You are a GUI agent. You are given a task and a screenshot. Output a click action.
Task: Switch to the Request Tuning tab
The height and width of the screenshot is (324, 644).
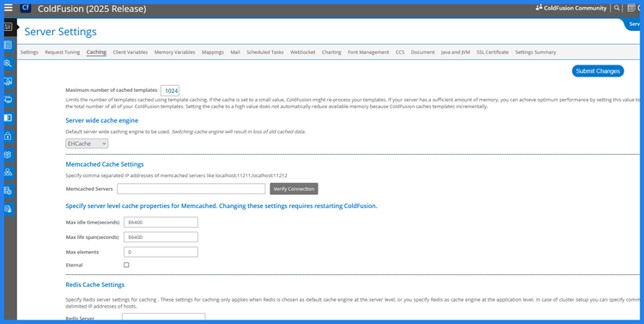[63, 52]
